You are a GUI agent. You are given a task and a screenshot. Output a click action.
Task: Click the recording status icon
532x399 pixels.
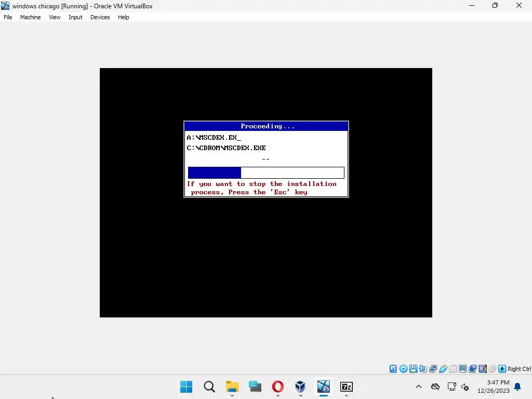(x=472, y=369)
